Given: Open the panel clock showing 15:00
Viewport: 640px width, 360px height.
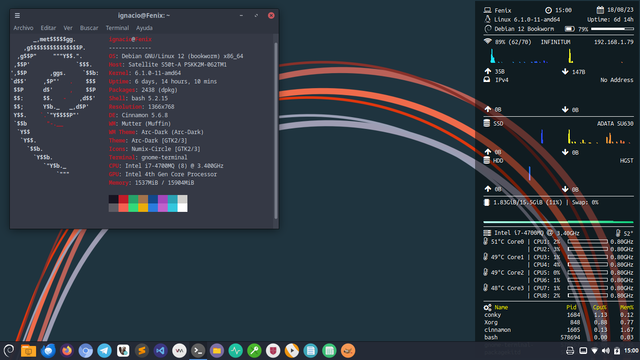Looking at the screenshot, I should [x=631, y=351].
